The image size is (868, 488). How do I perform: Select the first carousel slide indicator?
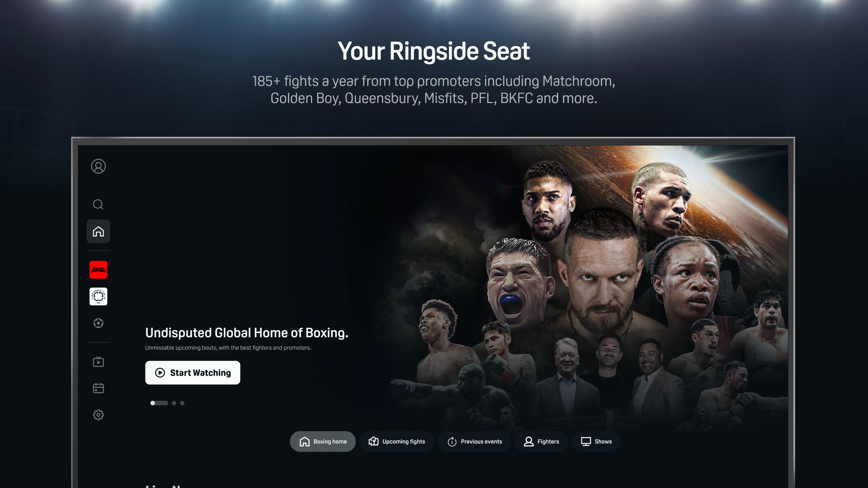pos(159,403)
